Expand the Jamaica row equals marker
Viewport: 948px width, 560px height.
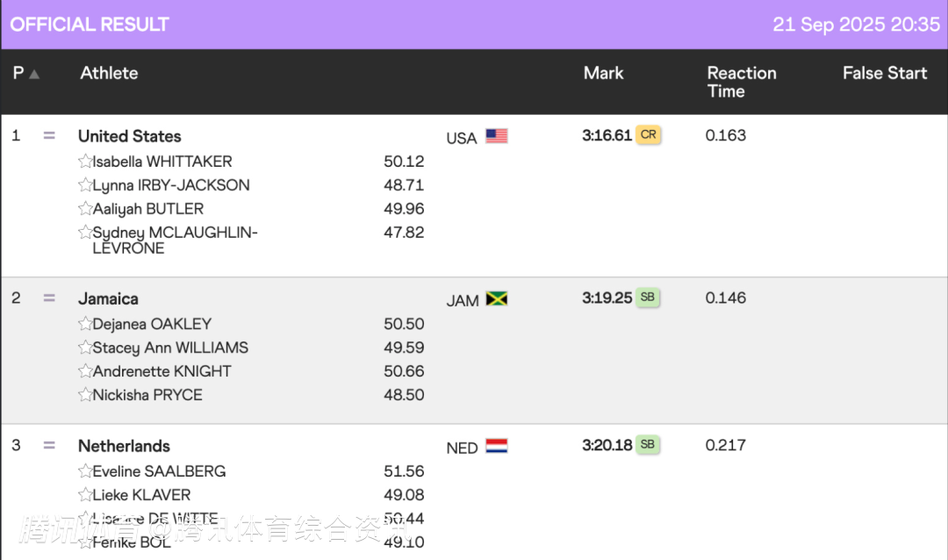point(49,298)
